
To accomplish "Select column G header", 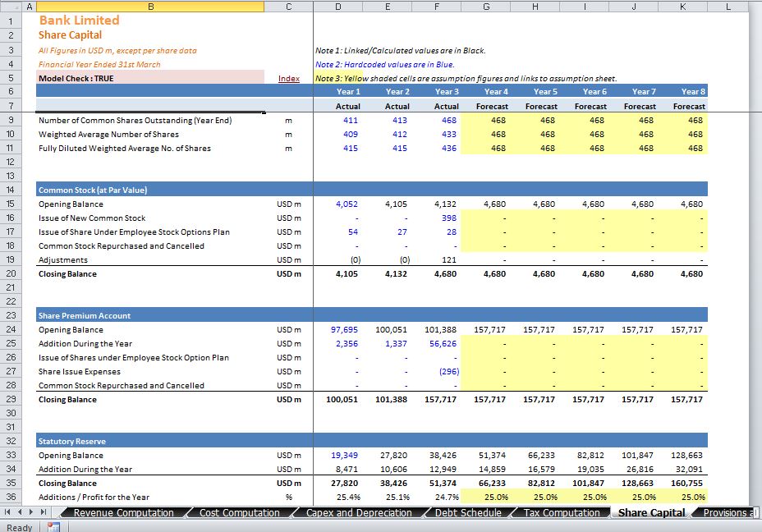I will (x=486, y=7).
